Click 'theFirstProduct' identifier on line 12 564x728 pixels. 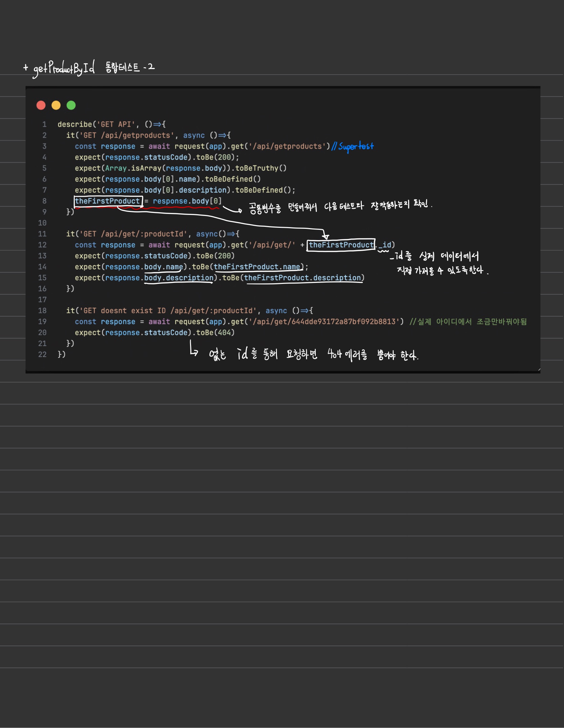[x=341, y=245]
